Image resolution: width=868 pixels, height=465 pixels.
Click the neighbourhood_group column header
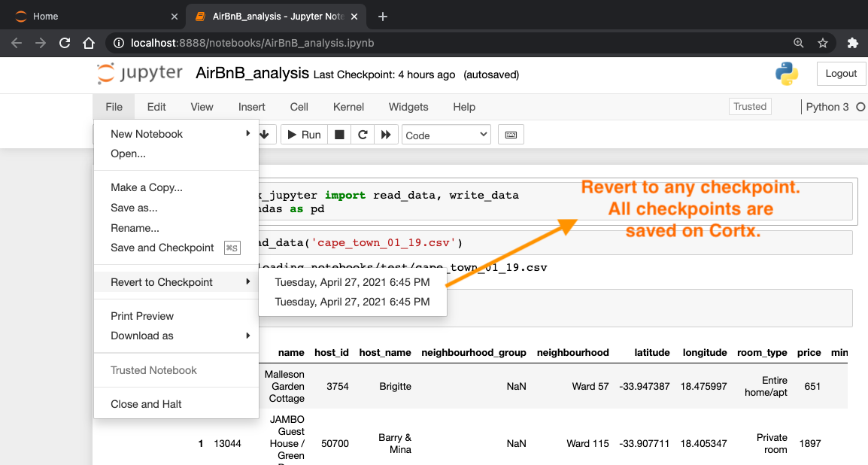(474, 353)
